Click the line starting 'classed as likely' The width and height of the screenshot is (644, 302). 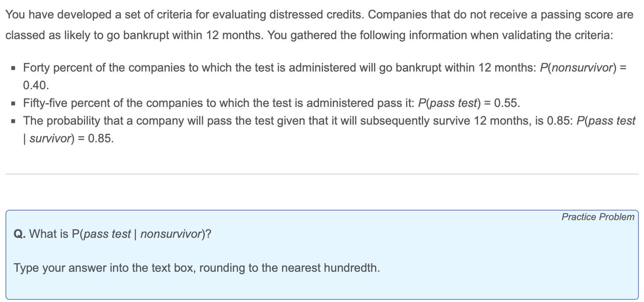(x=309, y=35)
